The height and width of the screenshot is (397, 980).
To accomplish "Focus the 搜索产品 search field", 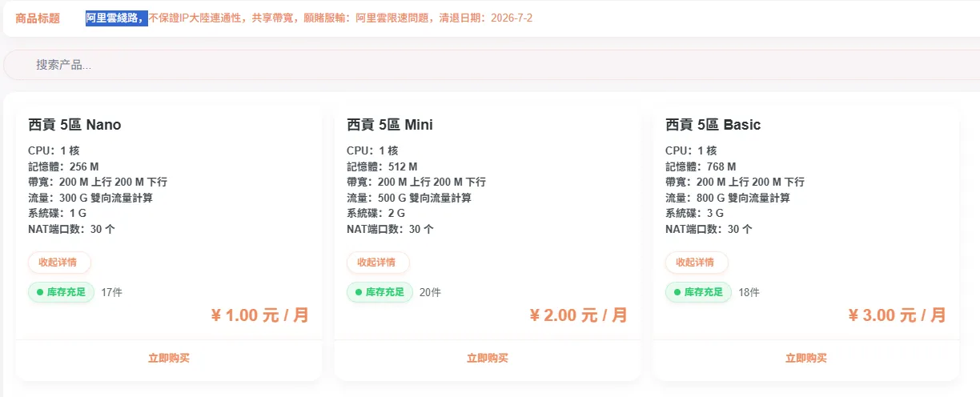I will point(490,65).
